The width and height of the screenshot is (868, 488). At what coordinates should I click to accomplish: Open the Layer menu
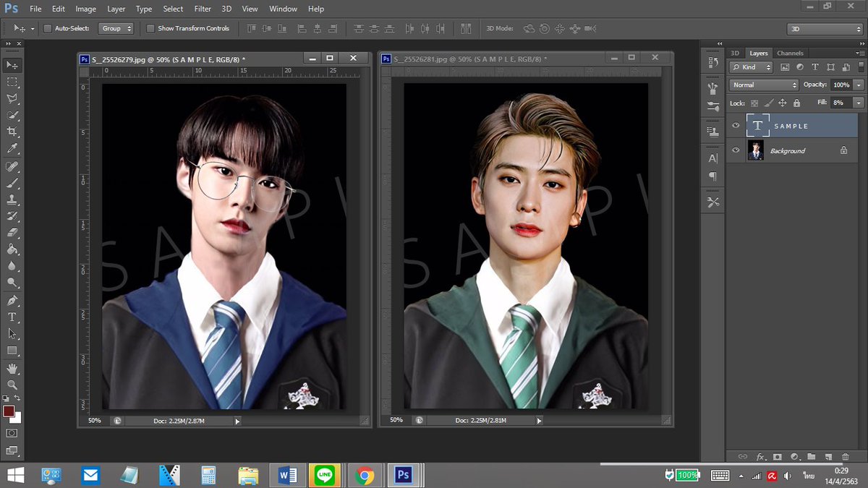click(x=116, y=9)
